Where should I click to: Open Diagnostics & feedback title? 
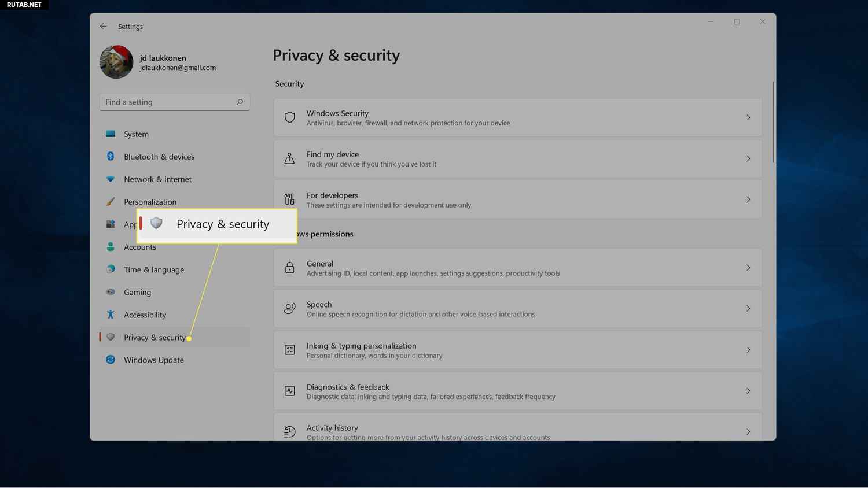(348, 387)
